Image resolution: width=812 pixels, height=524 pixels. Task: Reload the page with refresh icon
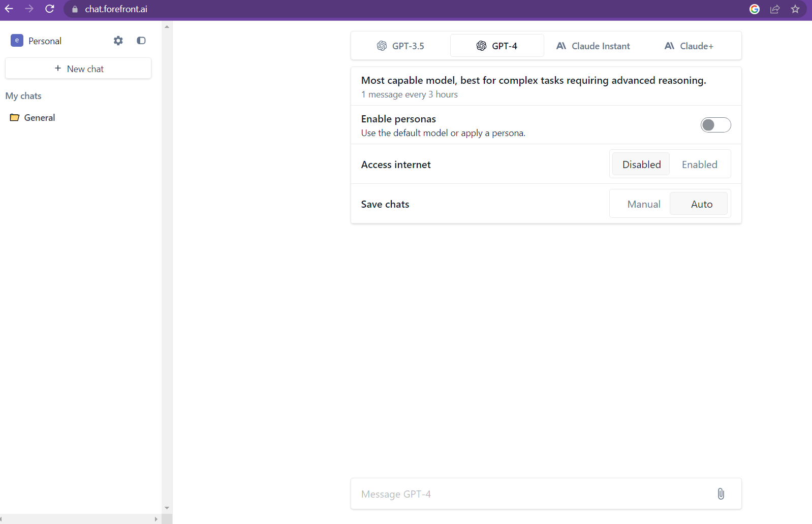pos(50,9)
